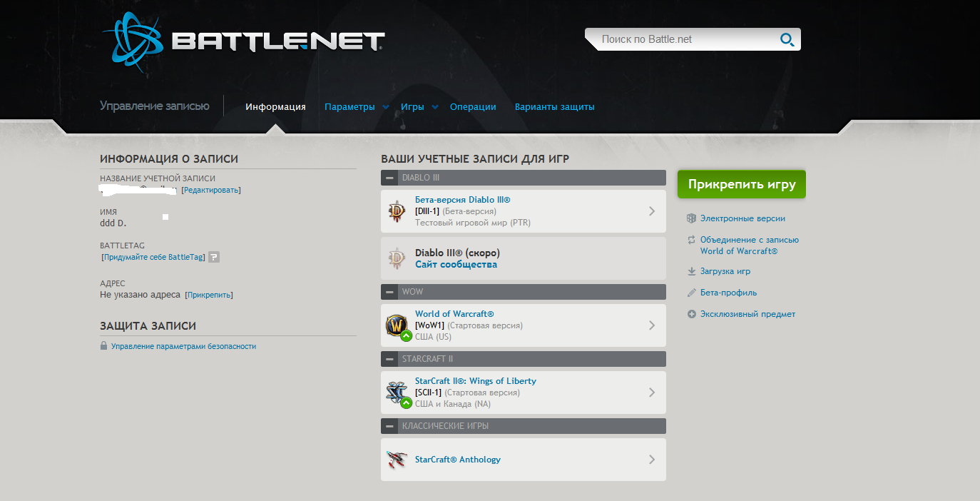
Task: Click the StarCraft Anthology ship icon
Action: tap(397, 459)
